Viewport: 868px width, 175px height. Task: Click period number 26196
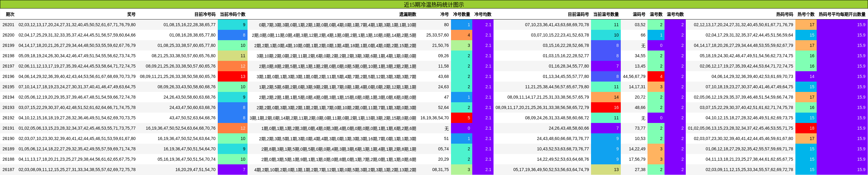(x=9, y=77)
